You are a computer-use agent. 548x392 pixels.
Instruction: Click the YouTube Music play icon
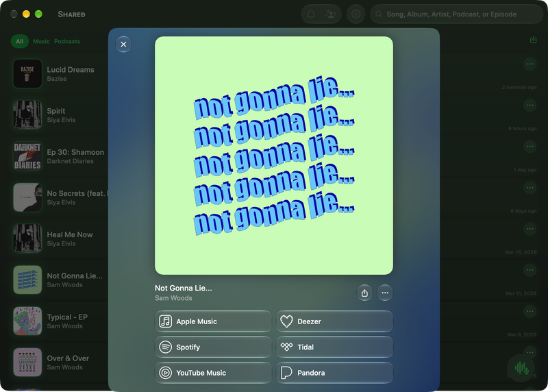(165, 373)
